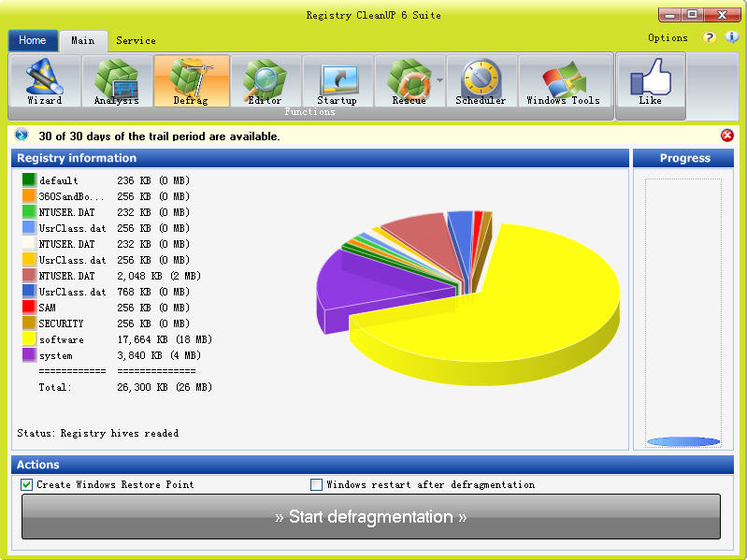This screenshot has height=560, width=747.
Task: Click the Progress bar gauge
Action: click(x=683, y=313)
